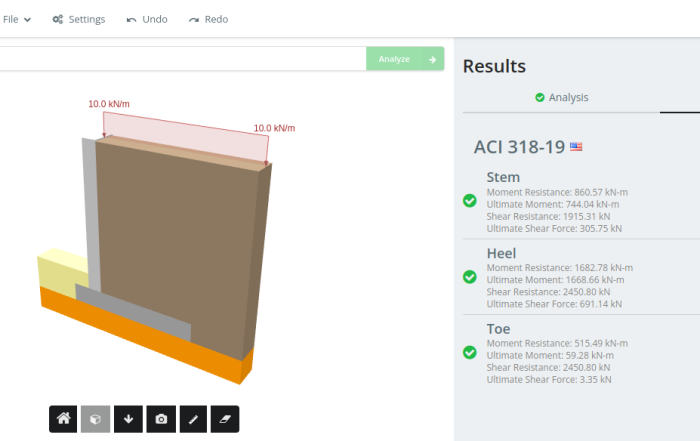Click the home view reset icon

pyautogui.click(x=63, y=419)
